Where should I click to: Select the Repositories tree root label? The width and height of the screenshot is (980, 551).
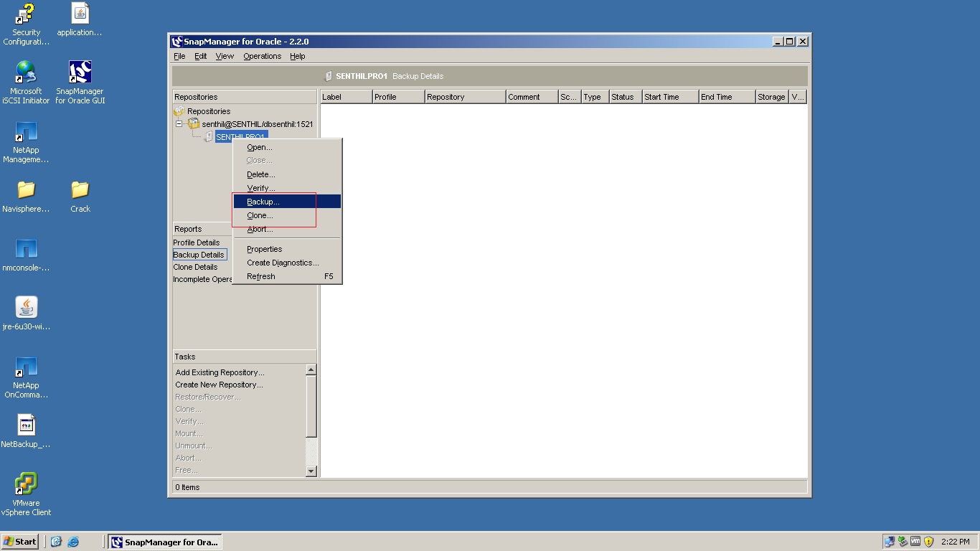(x=209, y=111)
